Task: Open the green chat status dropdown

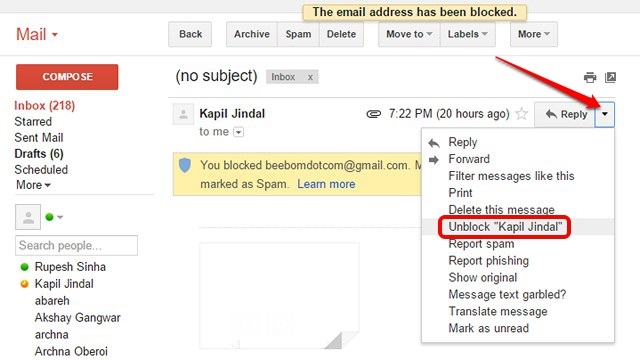Action: (54, 217)
